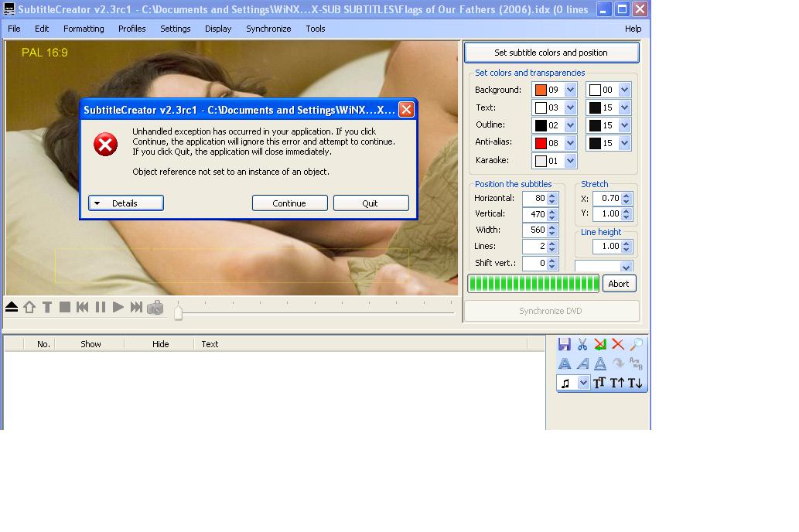799x532 pixels.
Task: Open the Edit menu
Action: point(42,29)
